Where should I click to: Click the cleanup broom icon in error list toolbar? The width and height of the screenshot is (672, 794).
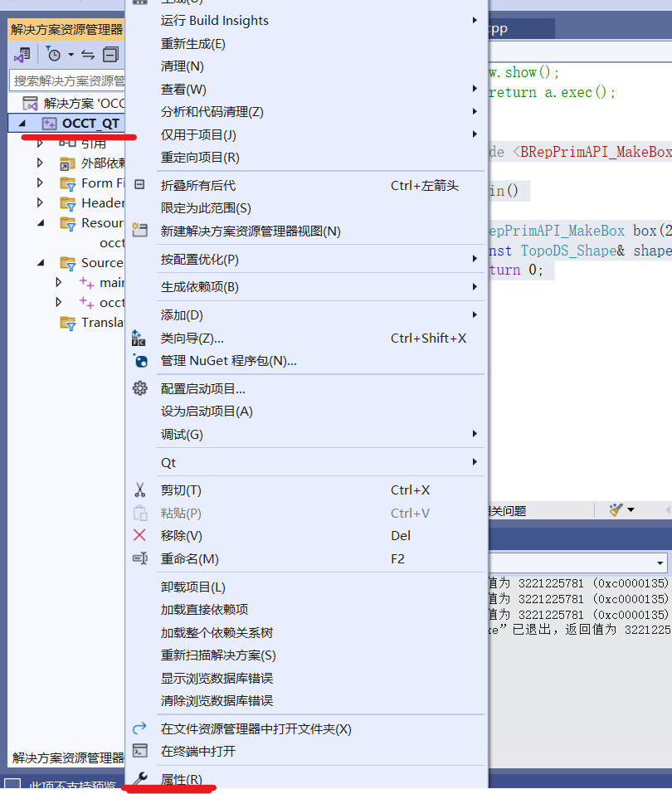click(x=616, y=510)
